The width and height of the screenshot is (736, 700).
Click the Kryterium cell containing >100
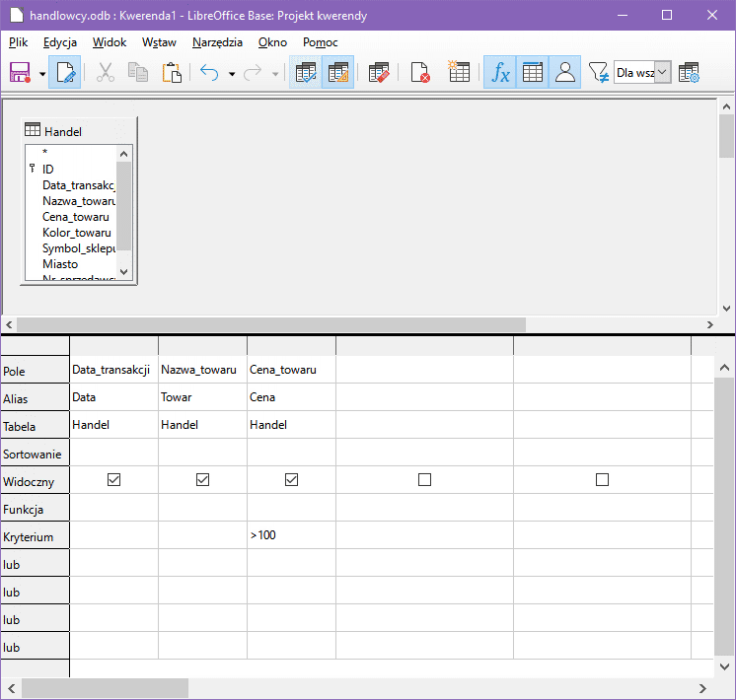coord(291,535)
